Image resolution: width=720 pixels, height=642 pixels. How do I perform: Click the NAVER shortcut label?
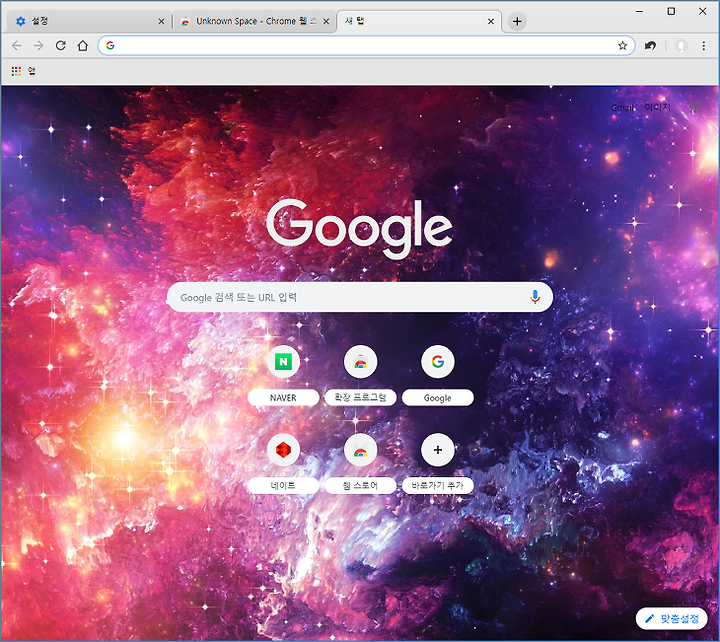pos(283,398)
